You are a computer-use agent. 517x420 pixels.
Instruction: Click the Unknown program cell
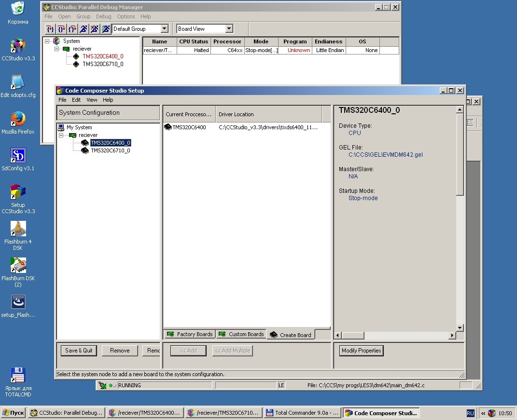[x=295, y=50]
